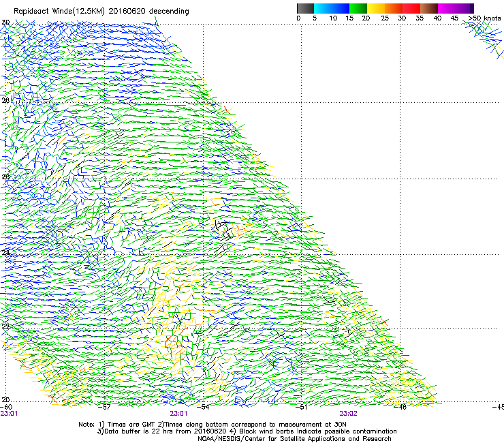Click the longitude label "-57" on bottom axis
Screen dimensions: 504x443
104,408
